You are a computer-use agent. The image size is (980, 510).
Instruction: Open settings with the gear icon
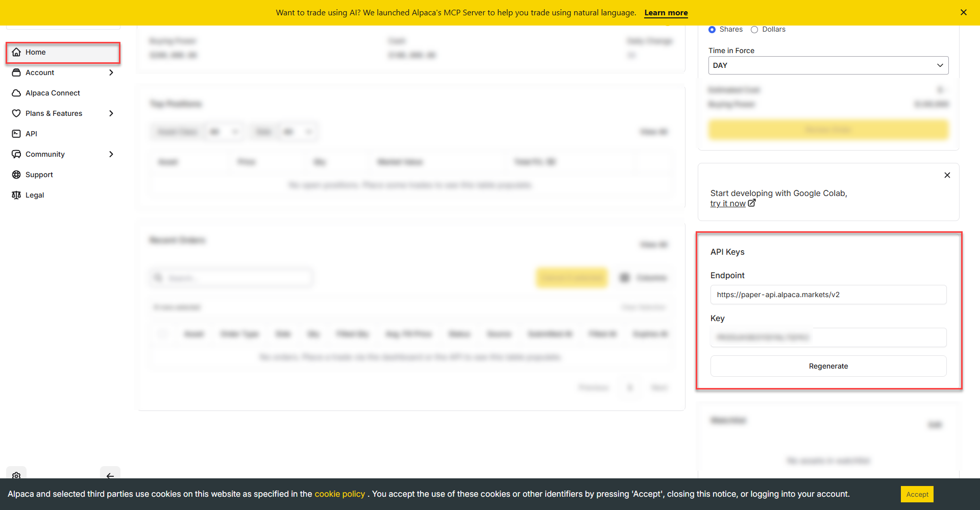16,475
